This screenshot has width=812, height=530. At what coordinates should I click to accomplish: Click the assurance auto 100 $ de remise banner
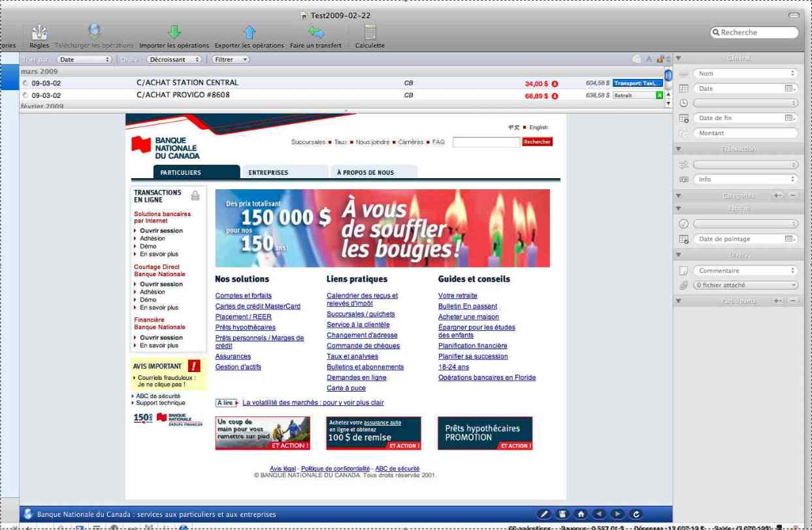click(x=374, y=433)
